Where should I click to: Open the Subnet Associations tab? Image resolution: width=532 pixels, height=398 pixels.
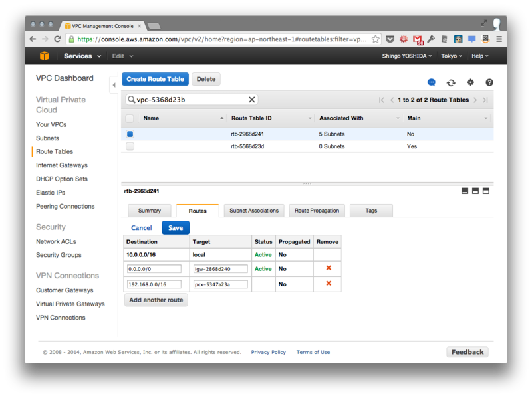point(254,211)
